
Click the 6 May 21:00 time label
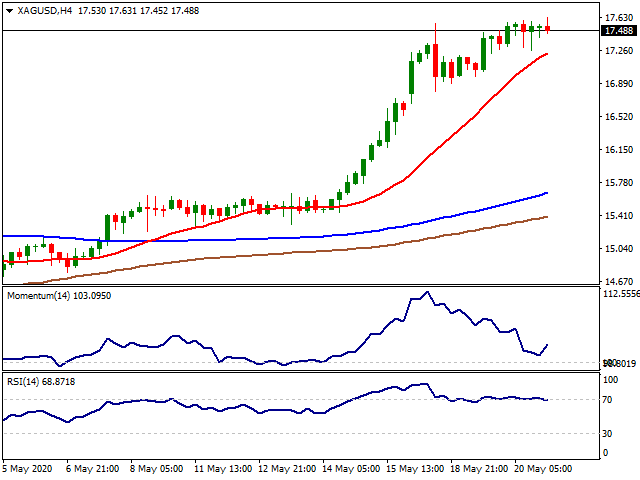pyautogui.click(x=92, y=469)
